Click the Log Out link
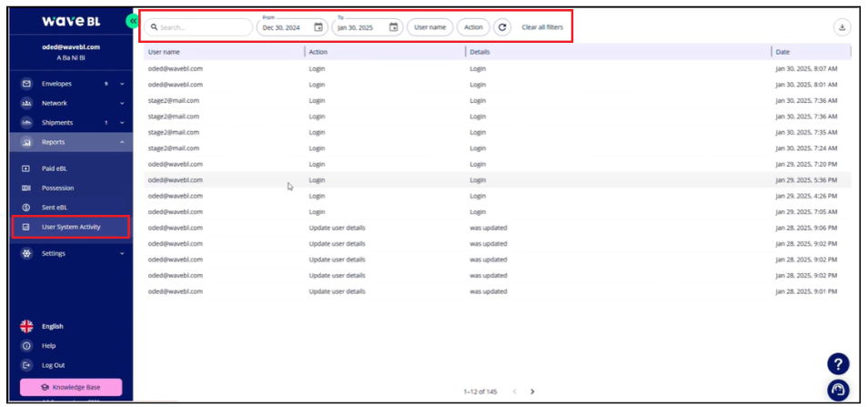868x407 pixels. click(53, 365)
